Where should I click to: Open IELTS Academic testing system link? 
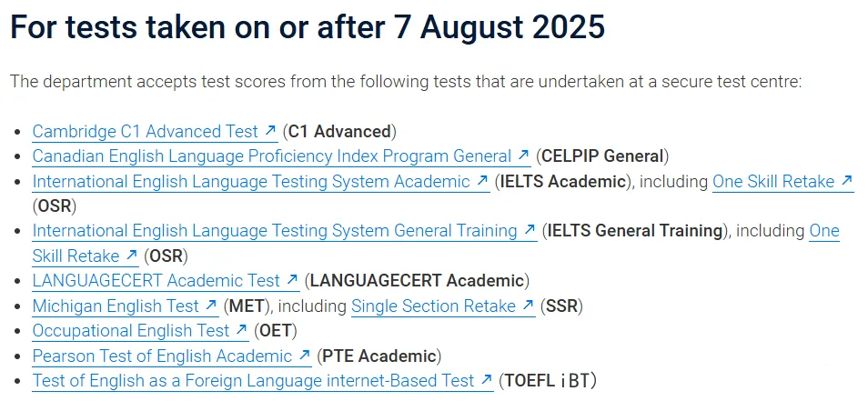pyautogui.click(x=251, y=181)
